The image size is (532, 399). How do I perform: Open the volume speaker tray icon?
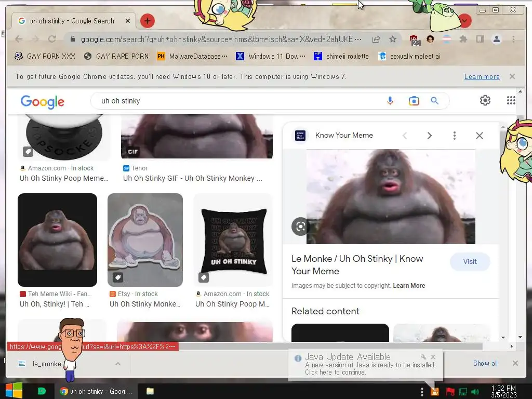475,392
